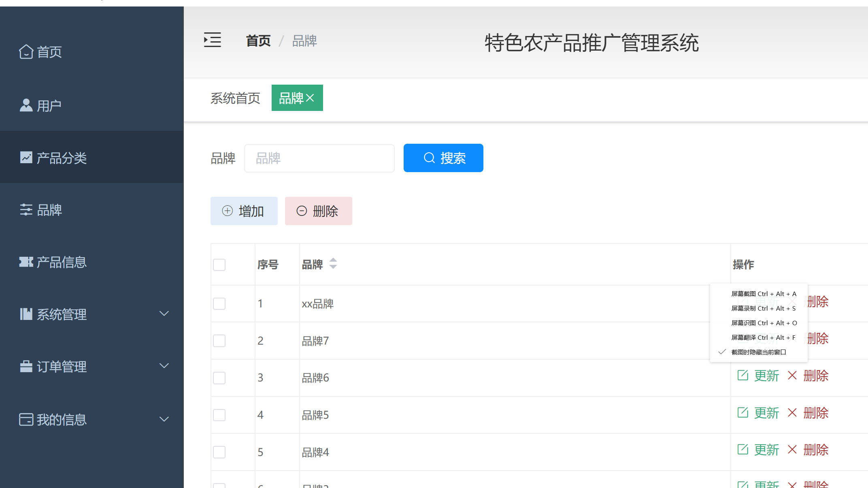The width and height of the screenshot is (868, 488).
Task: Sort 品牌 column descending with down caret
Action: 333,266
